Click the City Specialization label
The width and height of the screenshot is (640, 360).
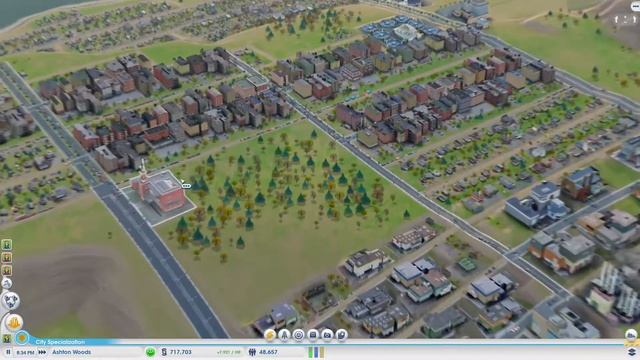[60, 342]
